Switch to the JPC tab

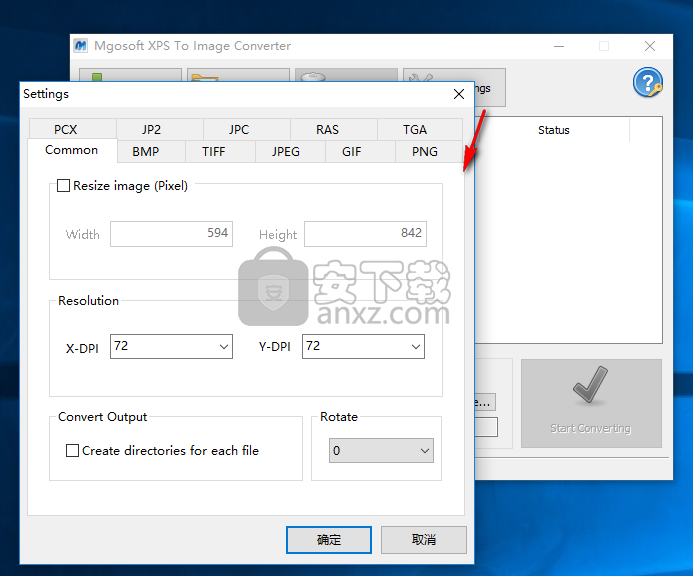[247, 130]
